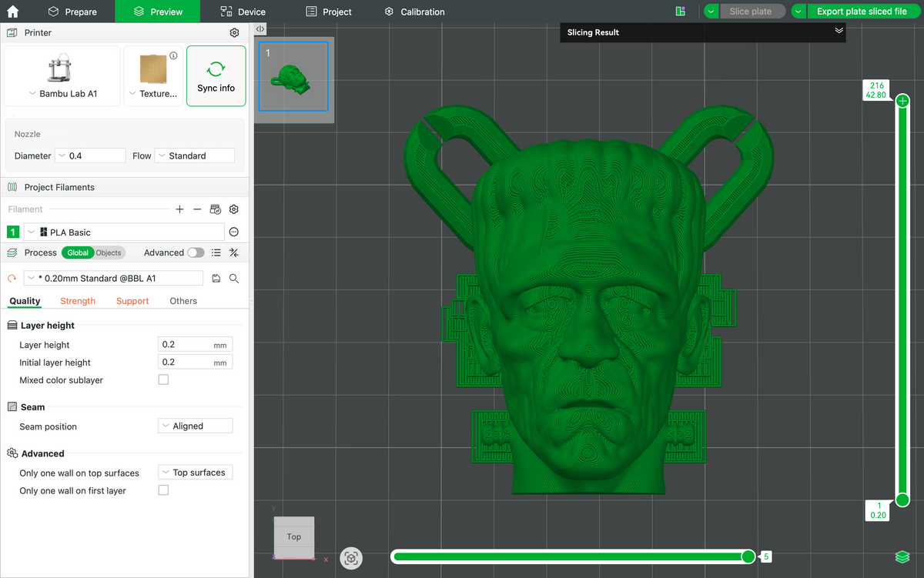Click inside the Initial layer height field

click(x=196, y=362)
